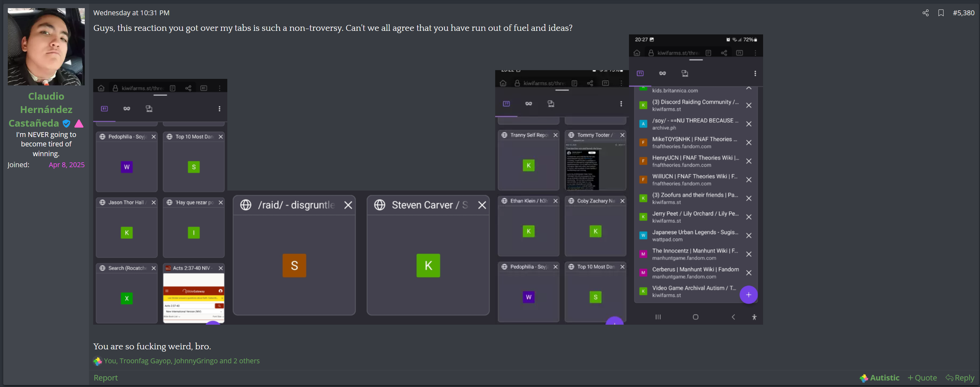Click the purple plus new-tab button beside Video Game Archival
The height and width of the screenshot is (387, 980).
748,295
